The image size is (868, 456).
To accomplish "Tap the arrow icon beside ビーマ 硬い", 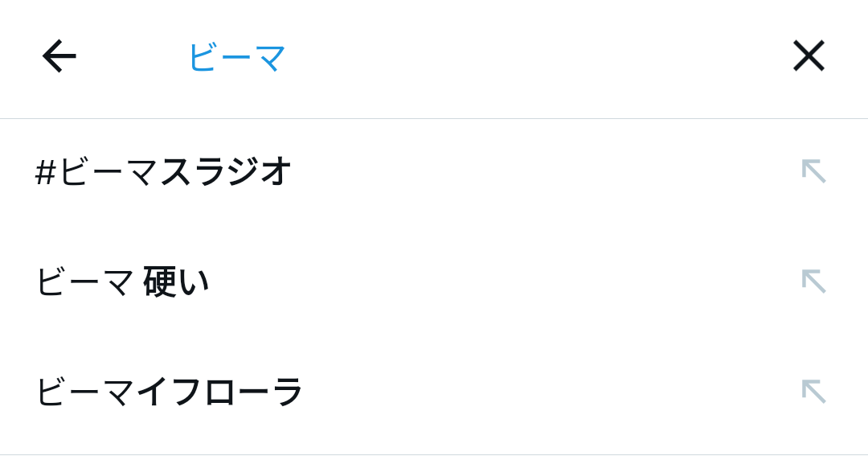I will [x=813, y=281].
